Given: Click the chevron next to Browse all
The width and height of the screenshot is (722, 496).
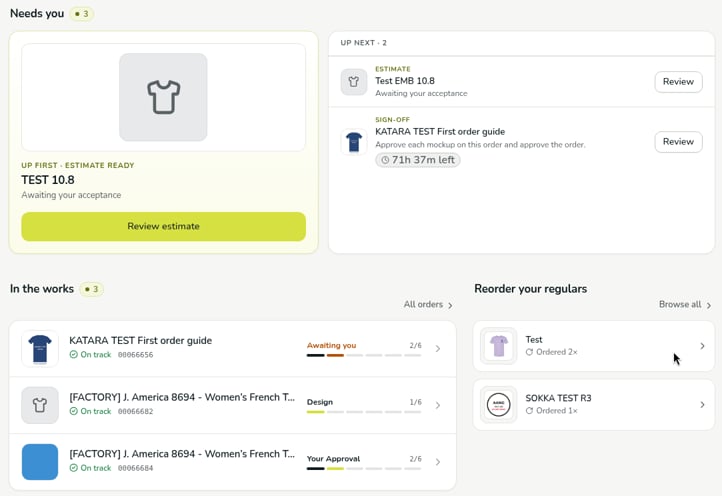Looking at the screenshot, I should (x=709, y=305).
